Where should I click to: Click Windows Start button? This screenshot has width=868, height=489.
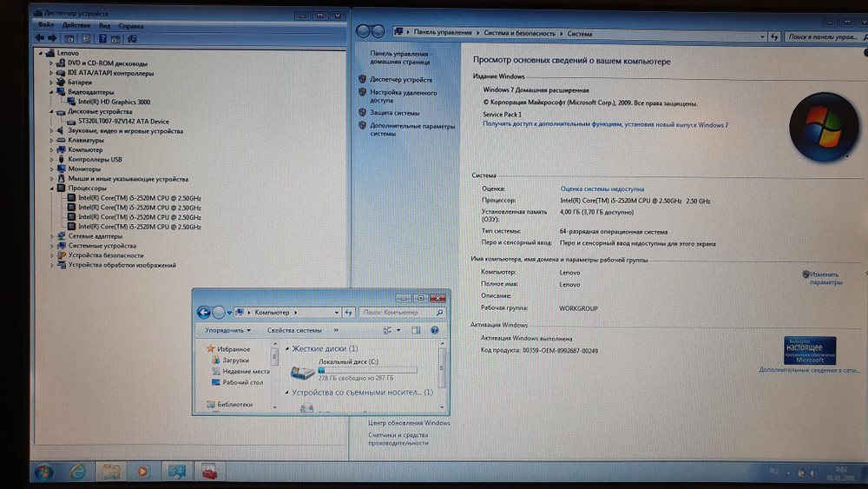click(43, 472)
